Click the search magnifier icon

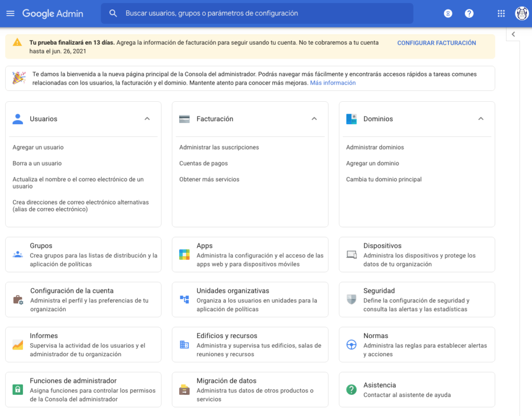113,14
